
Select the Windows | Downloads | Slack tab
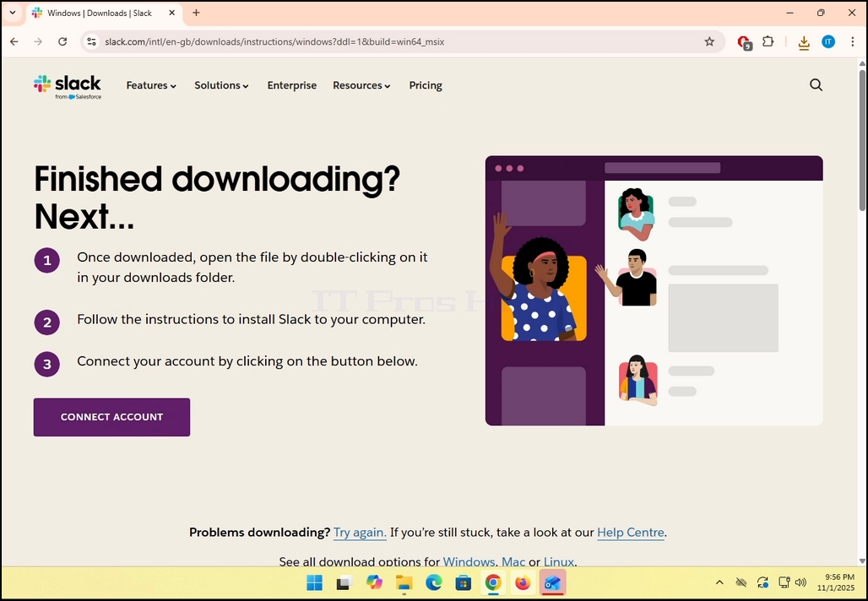104,13
